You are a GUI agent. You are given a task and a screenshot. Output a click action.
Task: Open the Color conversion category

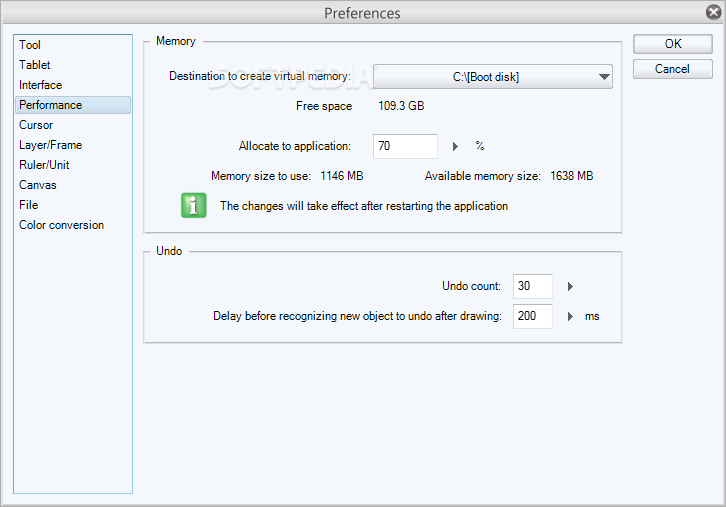click(73, 225)
